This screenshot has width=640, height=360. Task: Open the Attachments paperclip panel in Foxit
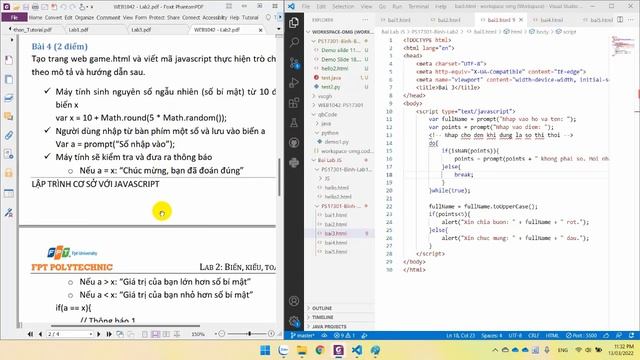tap(9, 136)
